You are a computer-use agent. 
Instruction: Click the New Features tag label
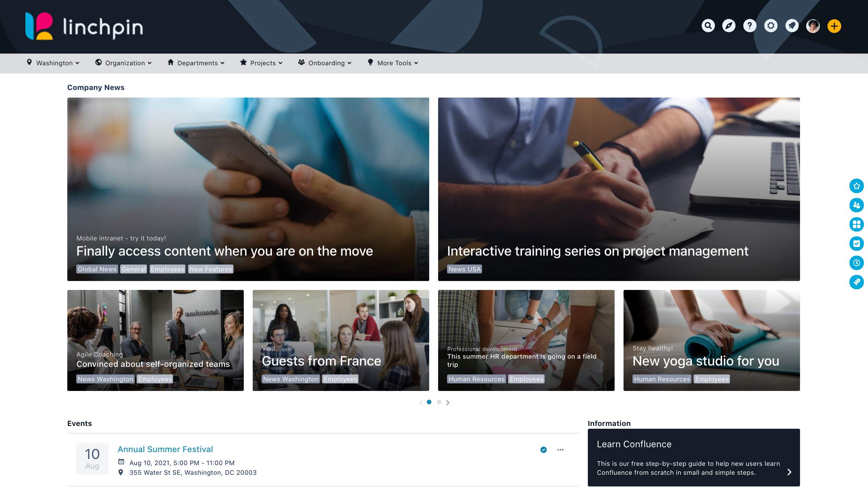pos(211,269)
